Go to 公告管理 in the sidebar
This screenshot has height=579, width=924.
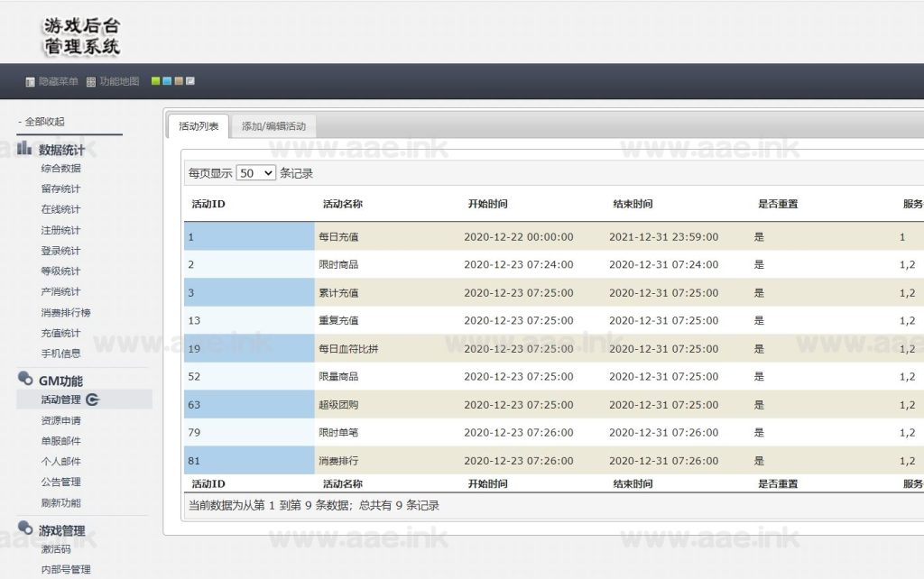60,482
